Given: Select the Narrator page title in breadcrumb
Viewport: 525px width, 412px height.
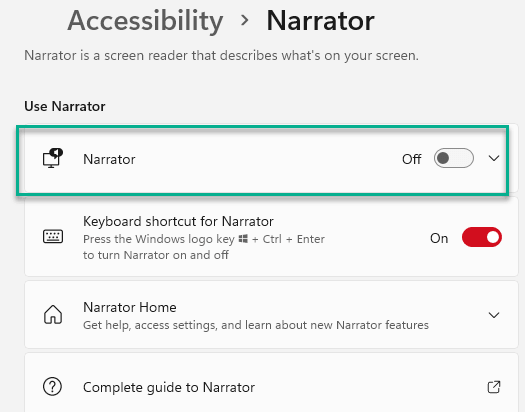Looking at the screenshot, I should coord(320,21).
